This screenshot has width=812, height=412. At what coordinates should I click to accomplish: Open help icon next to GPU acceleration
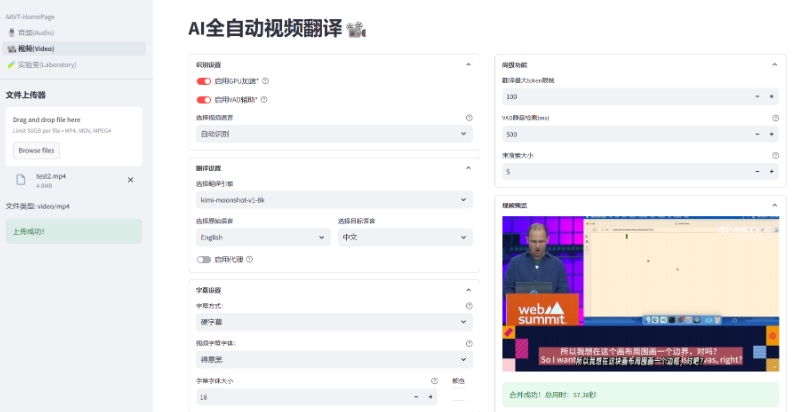point(265,81)
